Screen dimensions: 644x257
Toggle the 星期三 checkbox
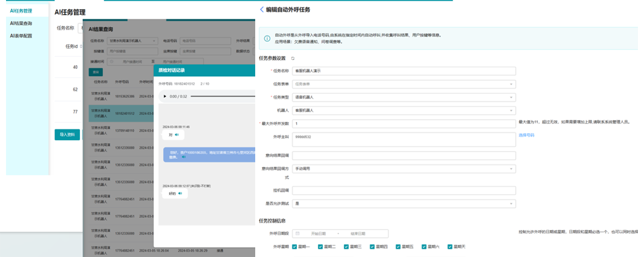346,247
